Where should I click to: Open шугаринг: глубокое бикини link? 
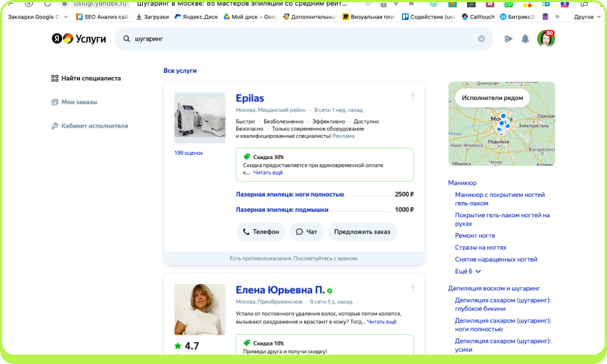[x=503, y=305]
